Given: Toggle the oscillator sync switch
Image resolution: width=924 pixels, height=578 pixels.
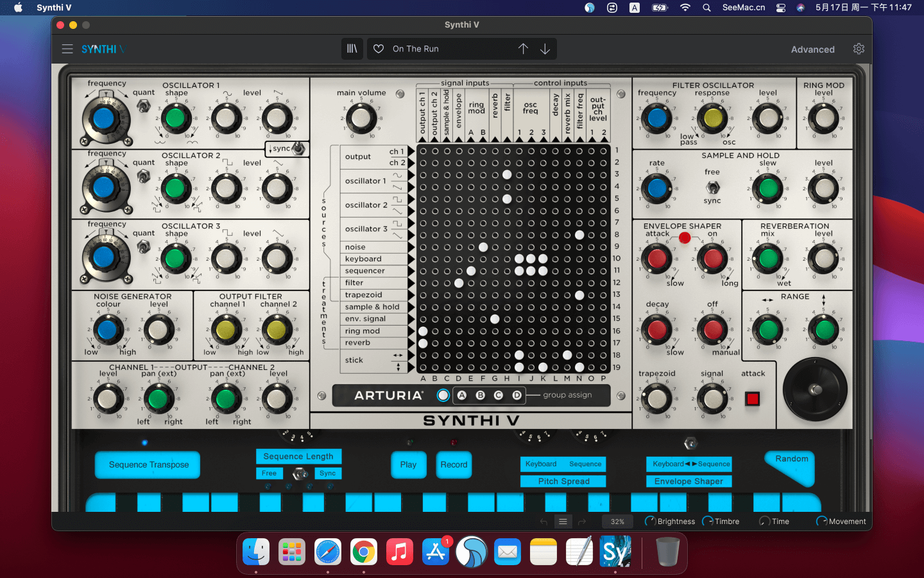Looking at the screenshot, I should pos(297,149).
